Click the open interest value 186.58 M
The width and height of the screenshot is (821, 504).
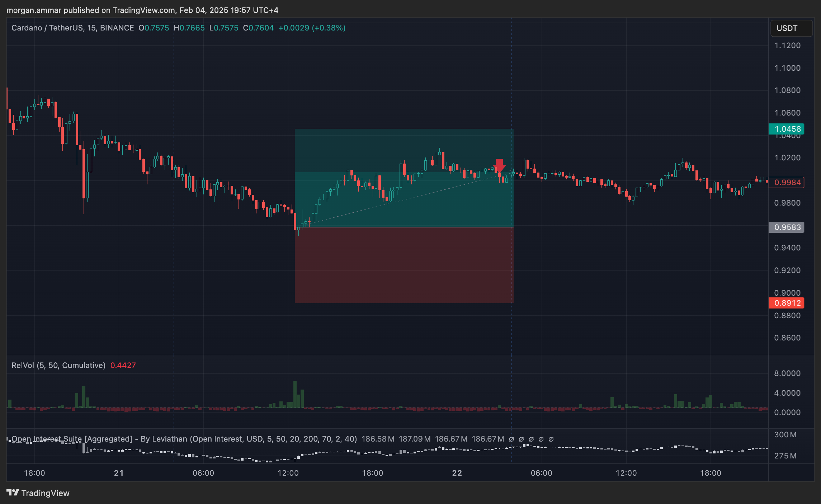tap(378, 439)
